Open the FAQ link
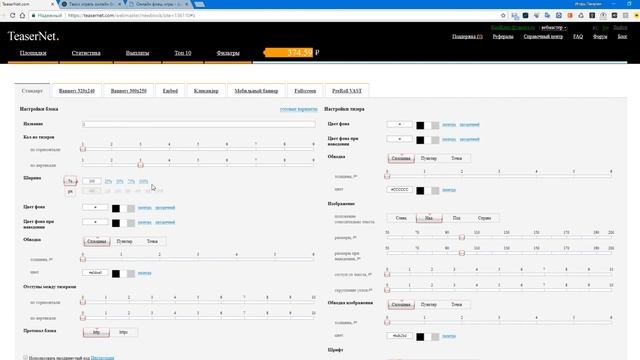The image size is (640, 360). (x=578, y=37)
